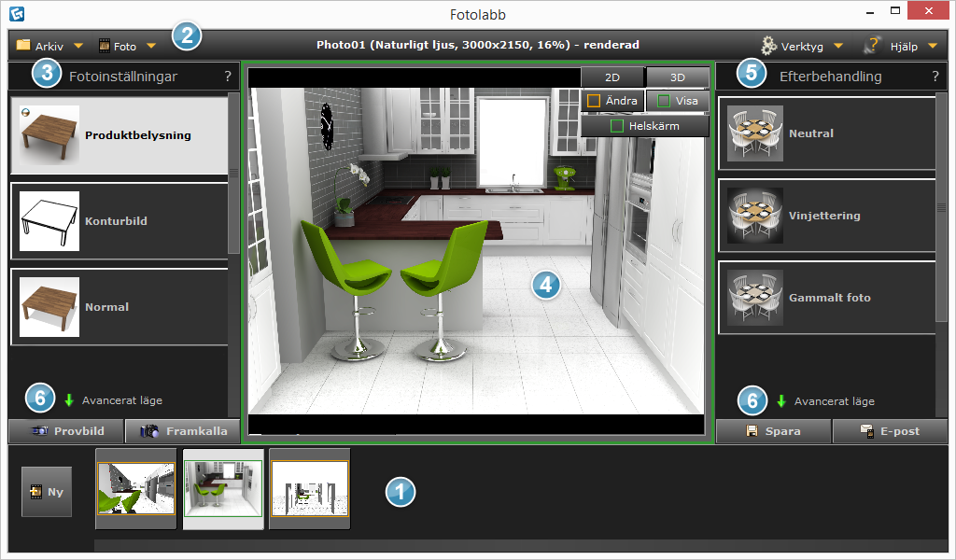
Task: Toggle the Visa checkbox
Action: (663, 101)
